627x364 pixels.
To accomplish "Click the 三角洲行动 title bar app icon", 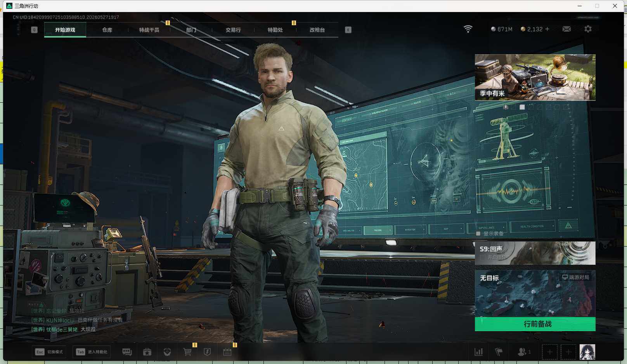I will [9, 6].
